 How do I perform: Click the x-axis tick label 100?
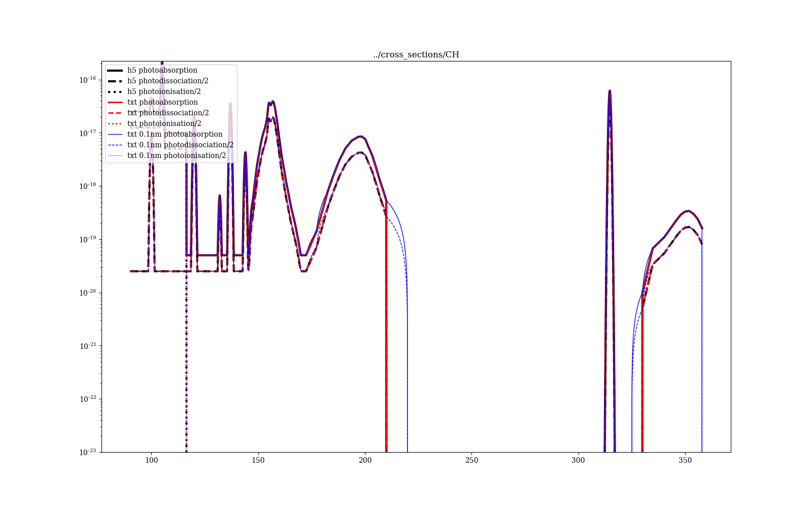(151, 460)
